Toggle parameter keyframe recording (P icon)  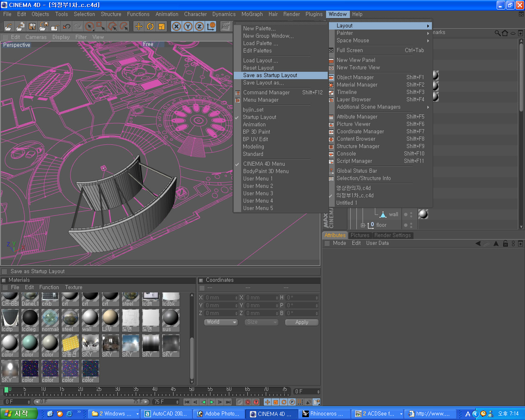[x=292, y=402]
